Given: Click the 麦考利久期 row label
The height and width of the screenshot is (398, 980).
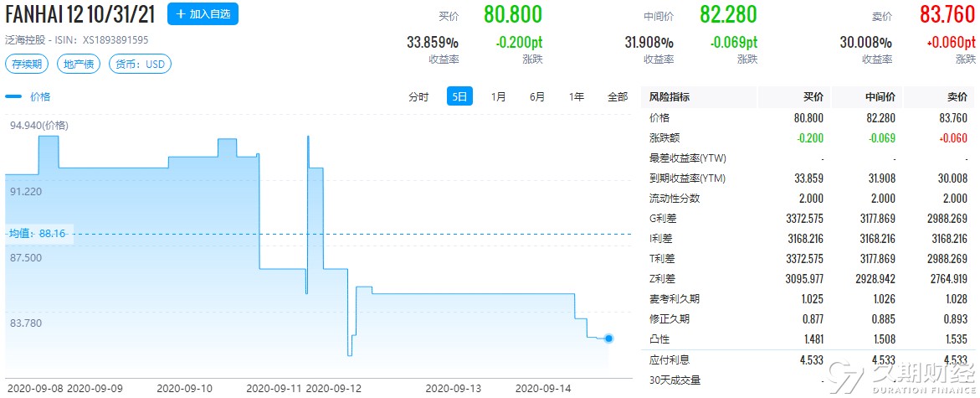Looking at the screenshot, I should (x=675, y=299).
